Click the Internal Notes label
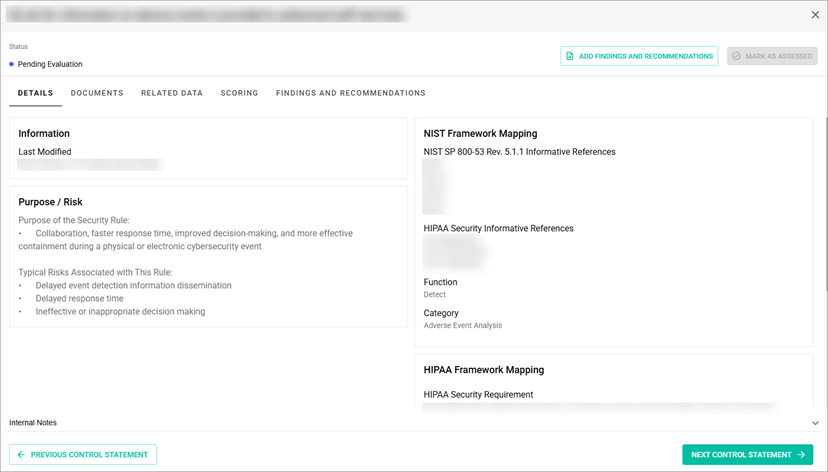828x472 pixels. (33, 423)
